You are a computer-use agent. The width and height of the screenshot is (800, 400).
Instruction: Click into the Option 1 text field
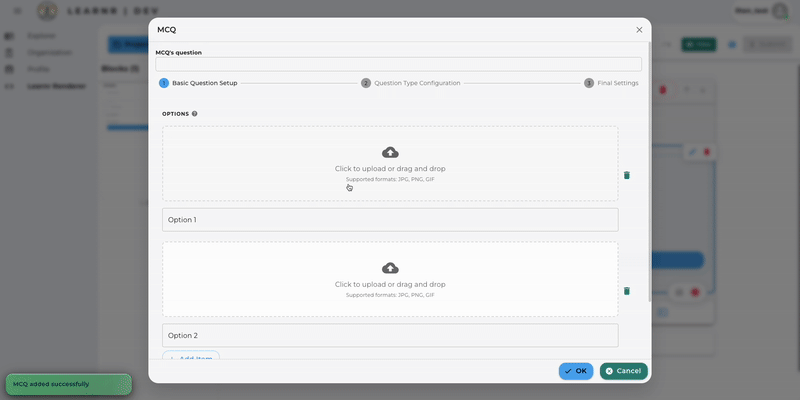point(390,220)
